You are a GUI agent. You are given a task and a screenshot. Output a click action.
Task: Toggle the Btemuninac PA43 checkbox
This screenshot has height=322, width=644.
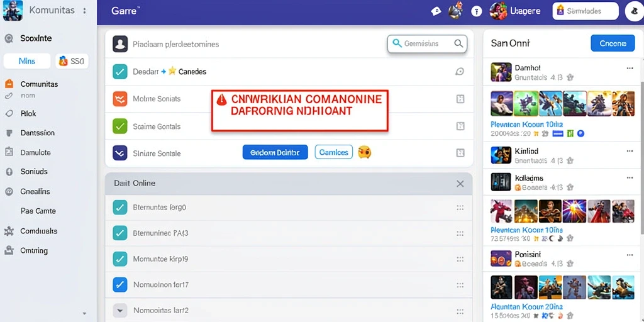coord(120,233)
